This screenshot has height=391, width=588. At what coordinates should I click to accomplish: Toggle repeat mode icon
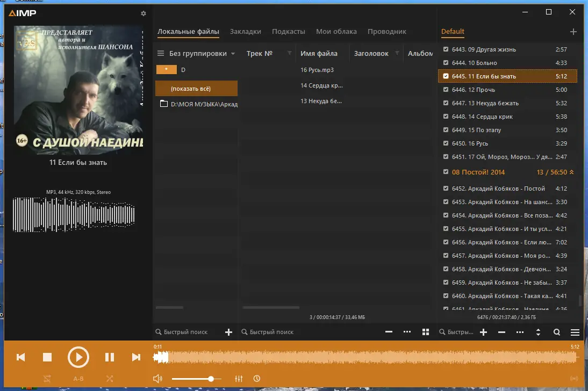47,379
